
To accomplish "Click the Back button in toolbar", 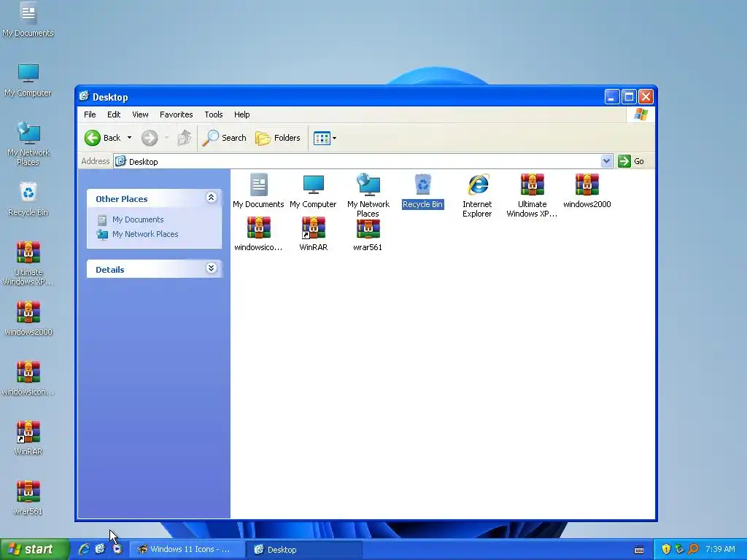I will coord(102,138).
